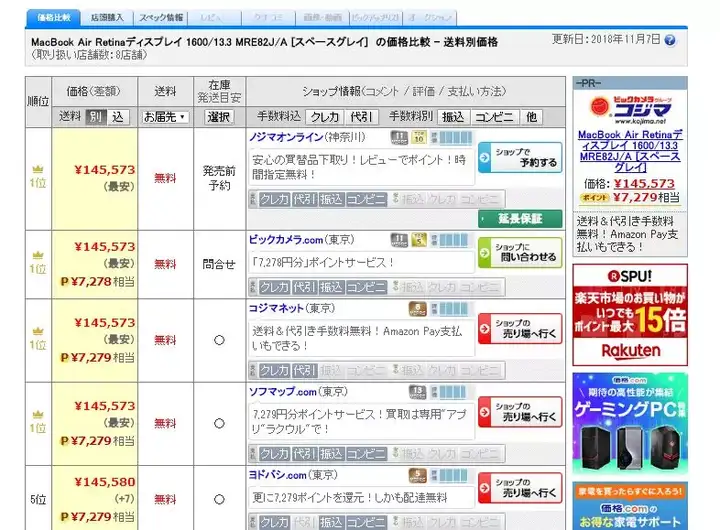Open the faded クチコミ tab
The image size is (720, 530).
(x=268, y=17)
